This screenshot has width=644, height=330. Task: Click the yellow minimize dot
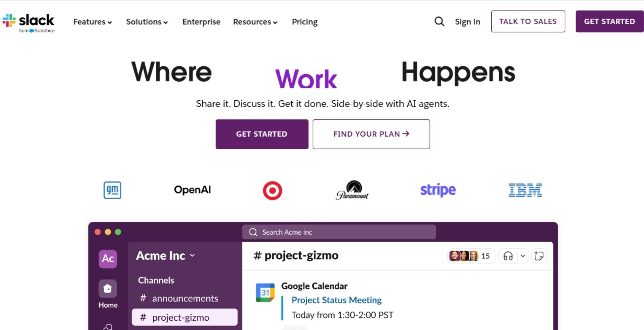tap(108, 232)
